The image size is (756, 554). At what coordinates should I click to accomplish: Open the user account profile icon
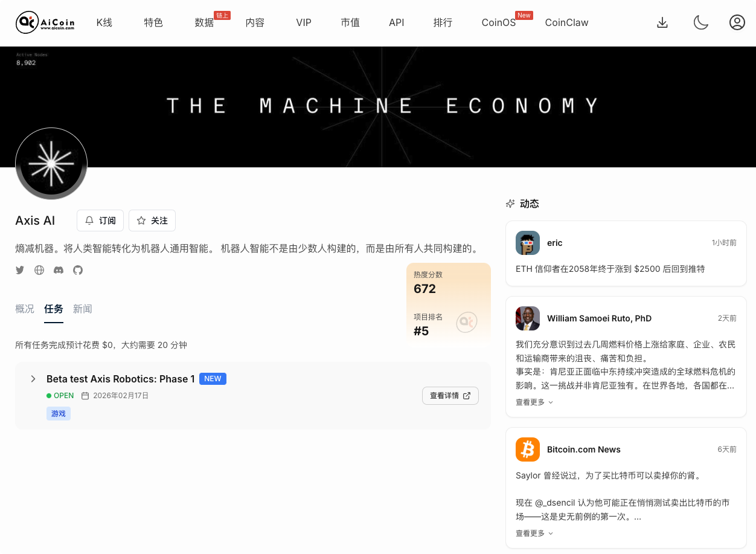coord(737,22)
